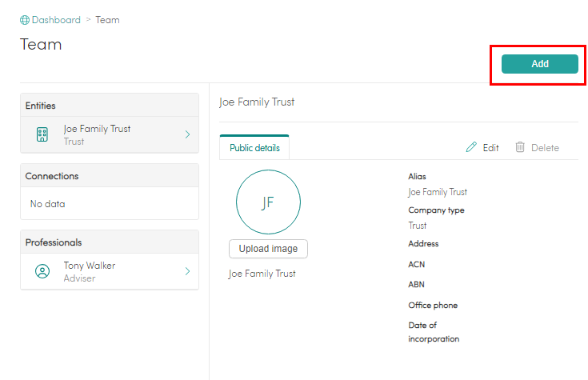Go to Dashboard via breadcrumb link
This screenshot has width=588, height=380.
point(56,20)
